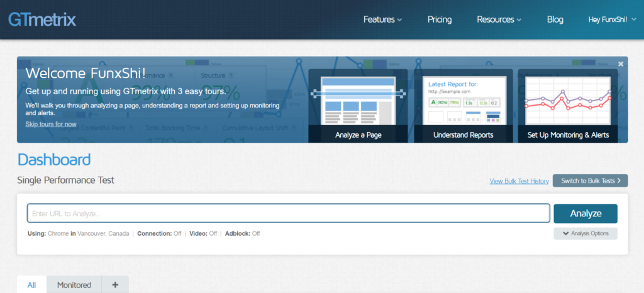The height and width of the screenshot is (293, 644).
Task: Add a new tab with the plus icon
Action: pyautogui.click(x=115, y=285)
